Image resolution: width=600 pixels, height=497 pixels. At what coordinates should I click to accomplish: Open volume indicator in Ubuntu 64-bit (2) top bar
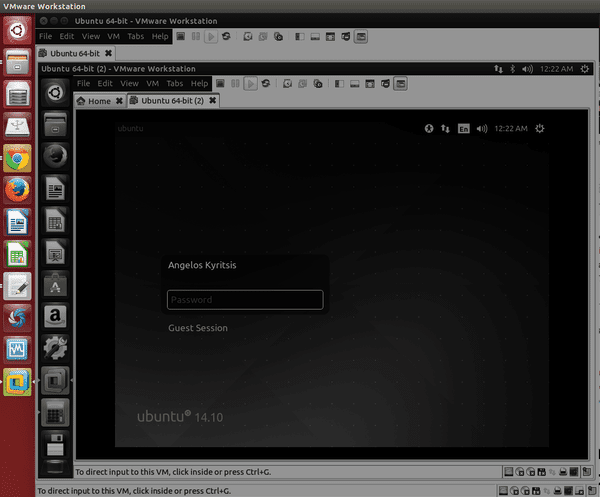527,69
